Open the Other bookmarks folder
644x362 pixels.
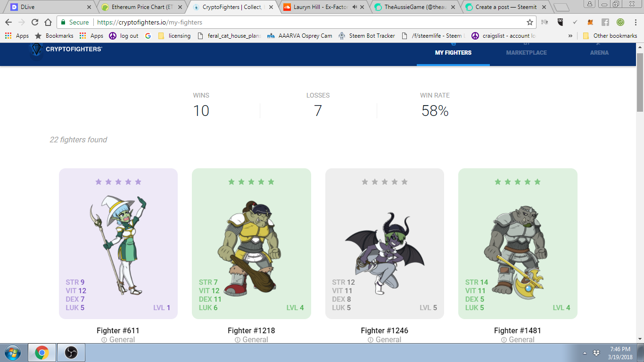[610, 36]
